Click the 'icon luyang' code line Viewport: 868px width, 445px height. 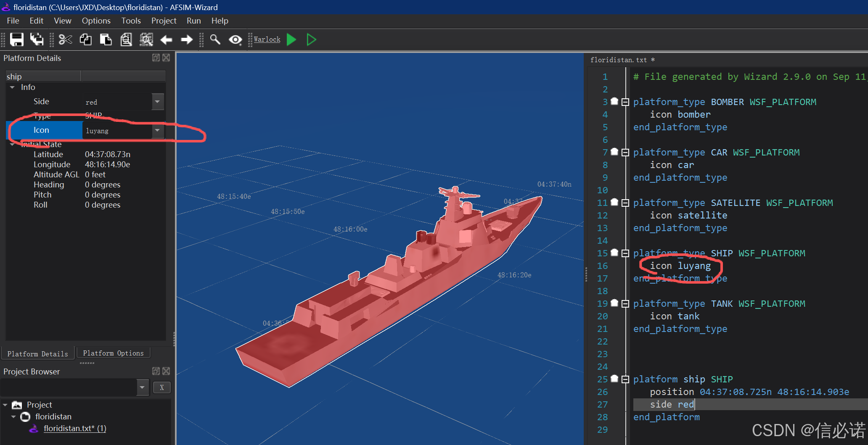click(680, 266)
